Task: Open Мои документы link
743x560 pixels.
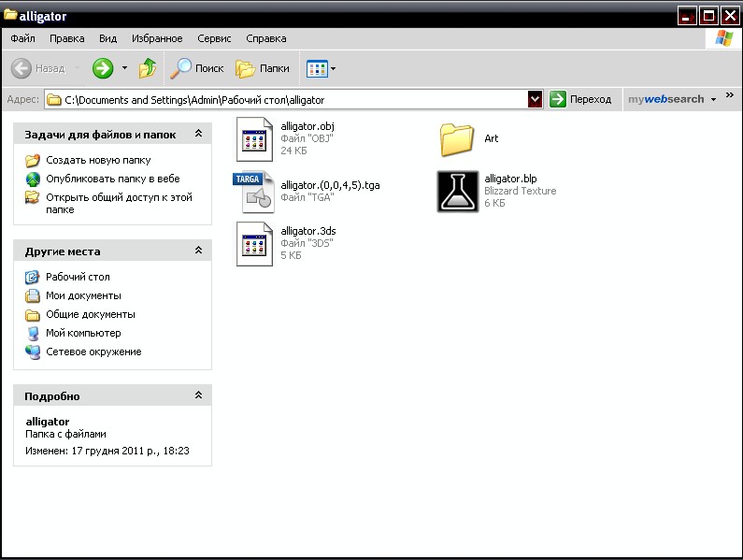Action: [x=83, y=295]
